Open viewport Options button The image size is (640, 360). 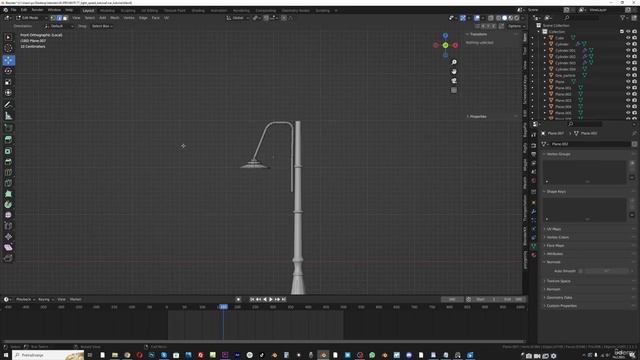(x=516, y=26)
